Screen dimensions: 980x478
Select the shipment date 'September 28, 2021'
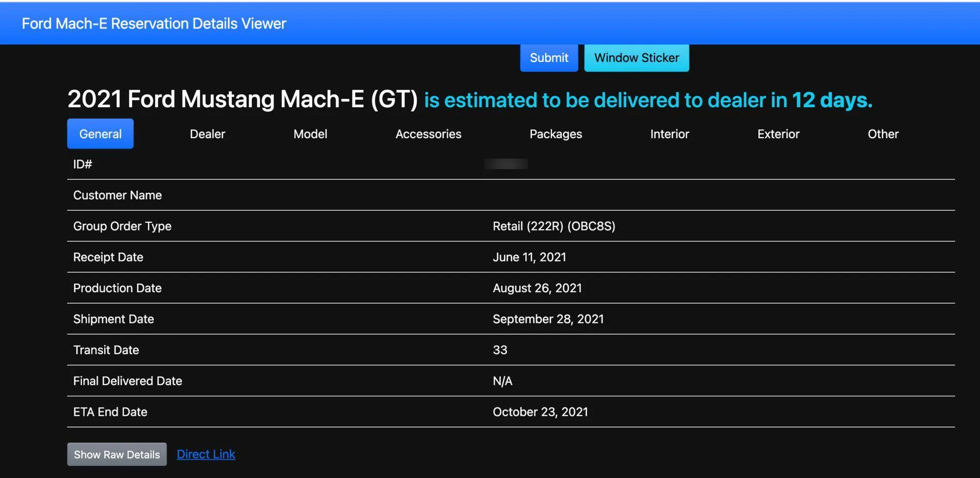[x=548, y=319]
